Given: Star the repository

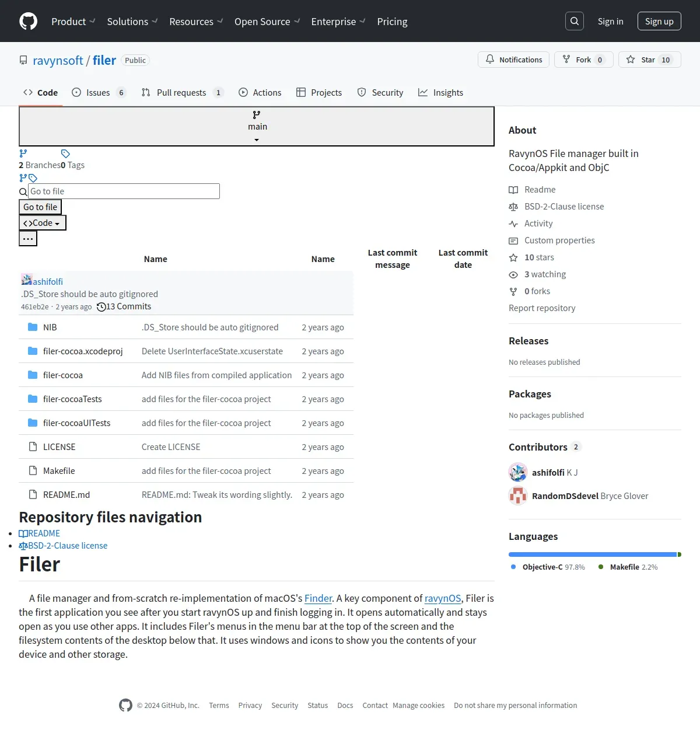Looking at the screenshot, I should pyautogui.click(x=650, y=60).
